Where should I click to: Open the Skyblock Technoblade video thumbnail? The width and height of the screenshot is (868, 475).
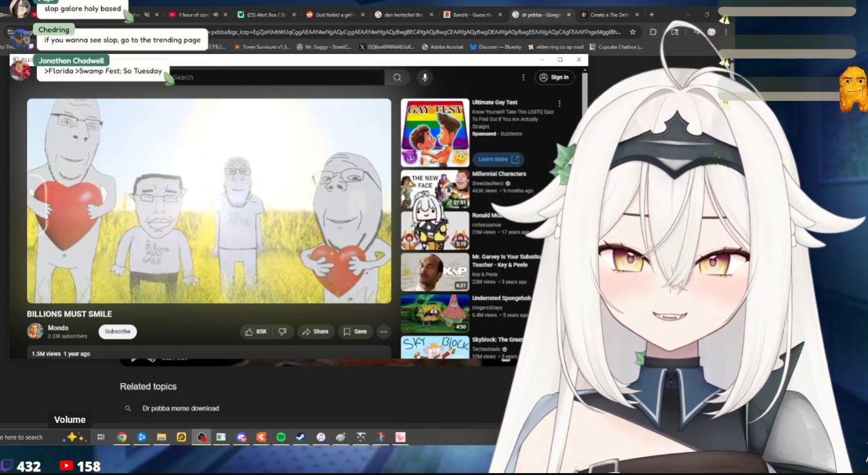coord(435,347)
